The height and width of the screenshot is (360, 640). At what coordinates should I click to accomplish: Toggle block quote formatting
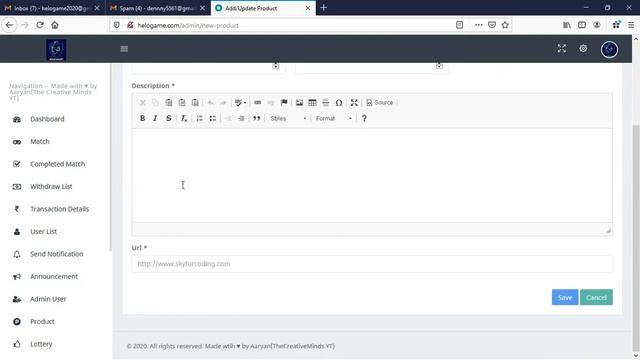click(256, 118)
